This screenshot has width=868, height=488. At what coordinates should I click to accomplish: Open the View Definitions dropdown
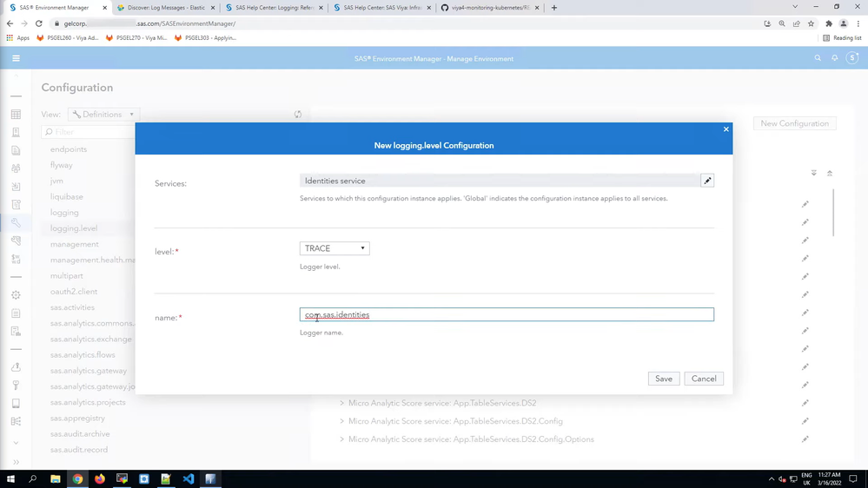103,115
